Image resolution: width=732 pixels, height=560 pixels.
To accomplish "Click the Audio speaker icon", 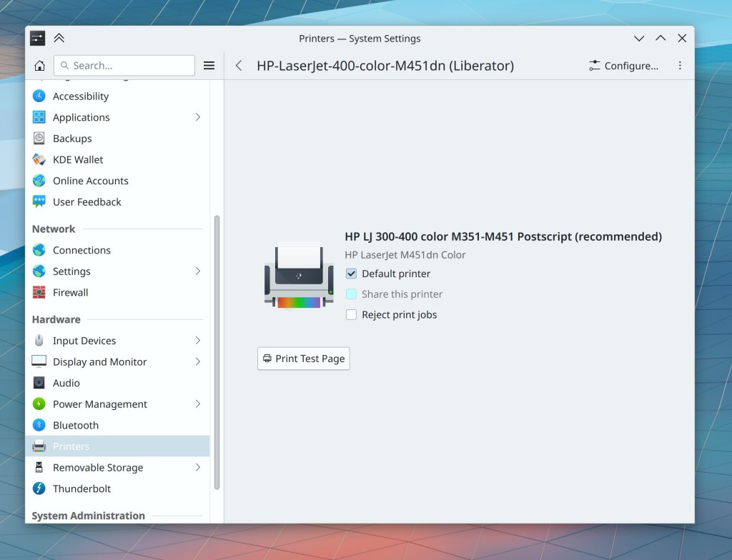I will [x=39, y=384].
